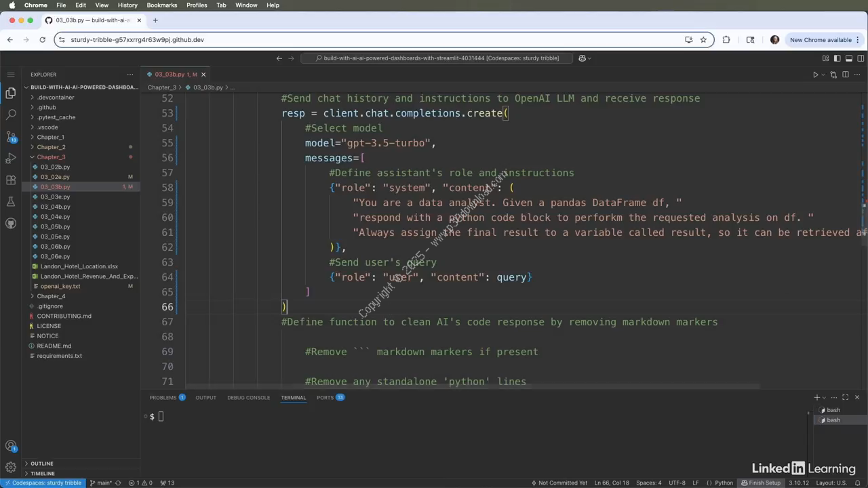Open the Manage gear menu
Image resolution: width=868 pixels, height=488 pixels.
11,467
